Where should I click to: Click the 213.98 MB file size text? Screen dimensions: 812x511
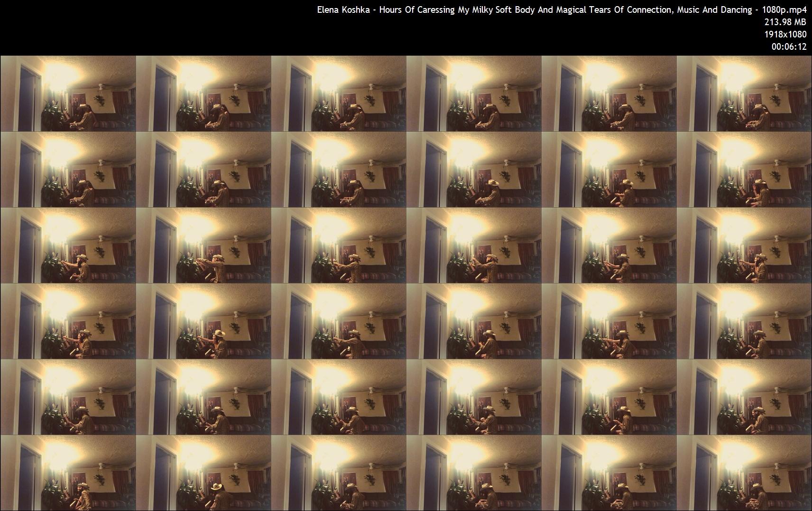click(785, 22)
